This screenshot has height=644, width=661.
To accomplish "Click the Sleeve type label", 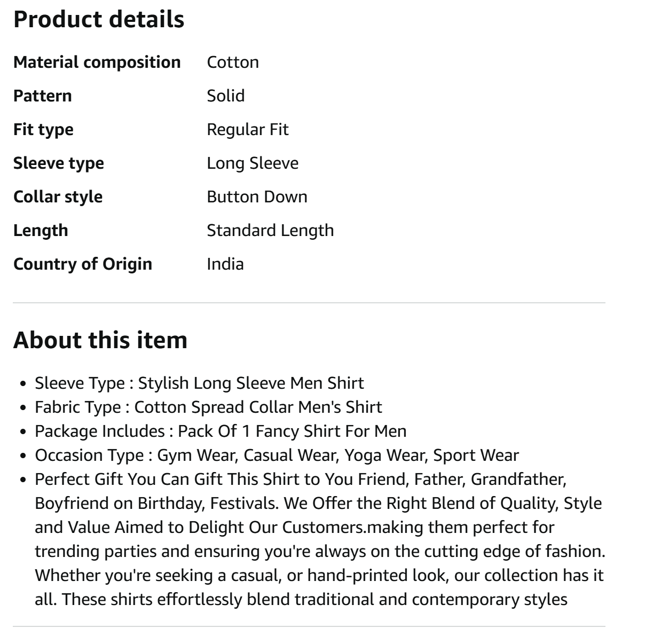I will (59, 163).
